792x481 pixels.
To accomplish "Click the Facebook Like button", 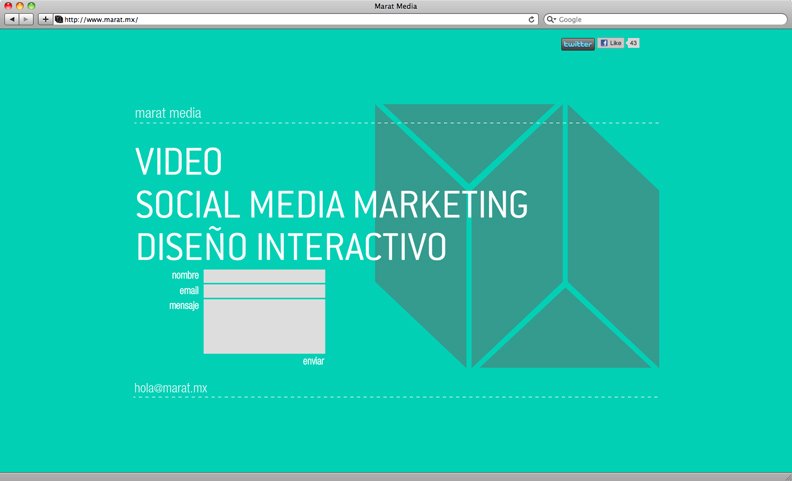I will pyautogui.click(x=611, y=43).
